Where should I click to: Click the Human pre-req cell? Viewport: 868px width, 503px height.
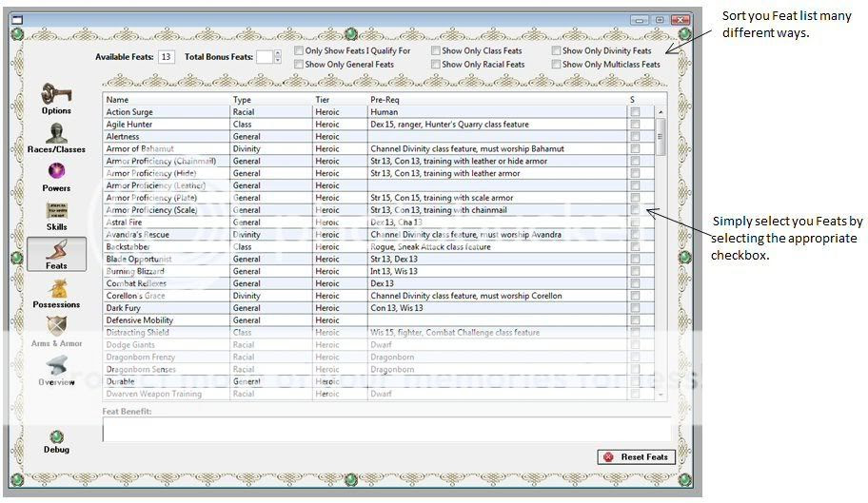coord(497,111)
